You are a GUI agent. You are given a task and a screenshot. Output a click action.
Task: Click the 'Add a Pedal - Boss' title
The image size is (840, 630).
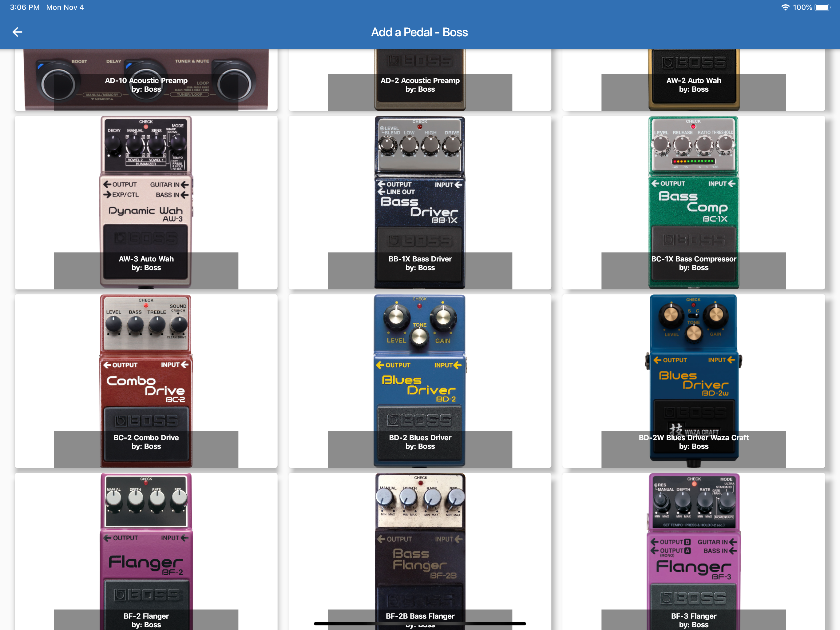tap(419, 32)
